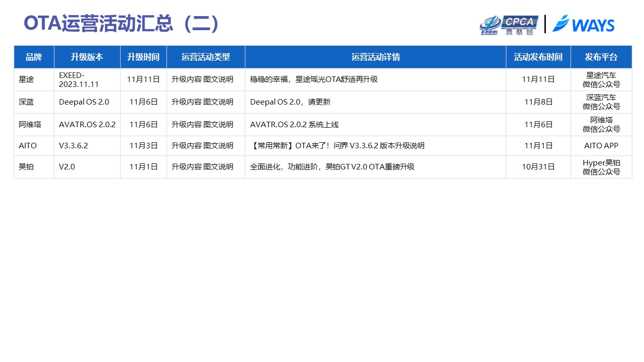Select the slide title OTA运营活动汇总（二）
The width and height of the screenshot is (644, 362).
coord(122,24)
